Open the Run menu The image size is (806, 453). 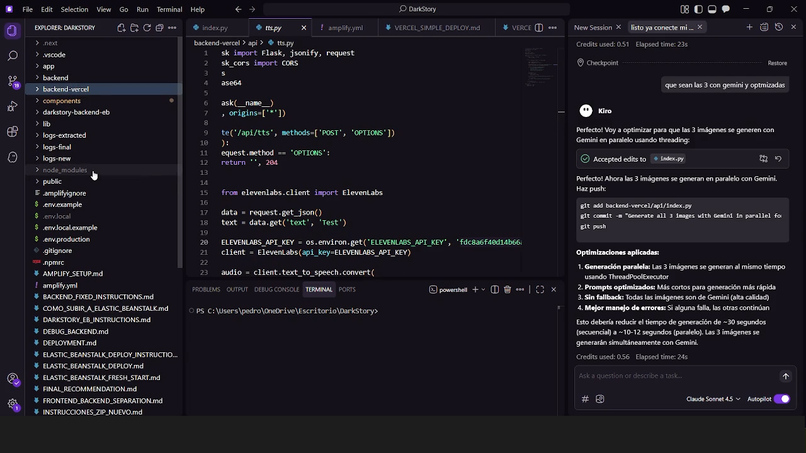coord(142,9)
